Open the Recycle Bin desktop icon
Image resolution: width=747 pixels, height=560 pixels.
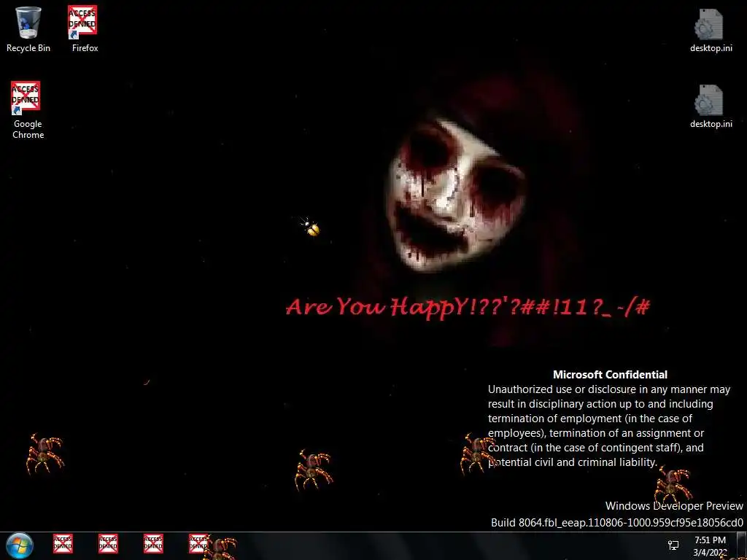[28, 28]
